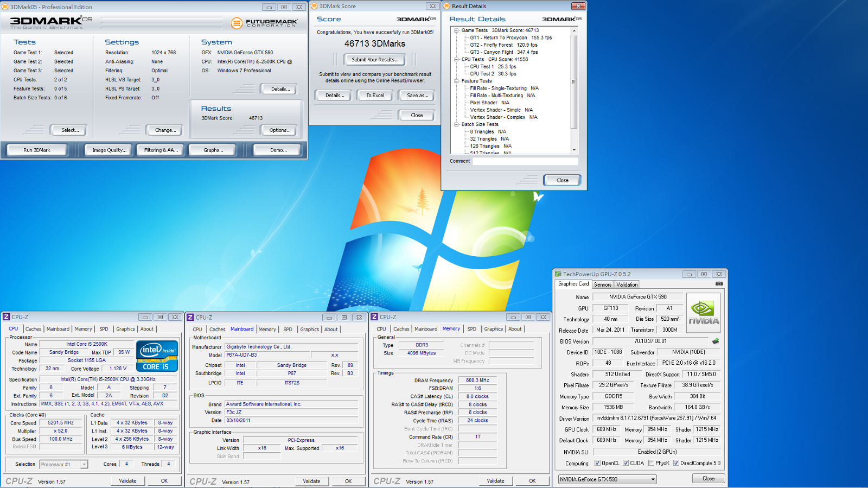The width and height of the screenshot is (868, 488).
Task: Select the Pixel Shader N/A row
Action: click(x=489, y=103)
